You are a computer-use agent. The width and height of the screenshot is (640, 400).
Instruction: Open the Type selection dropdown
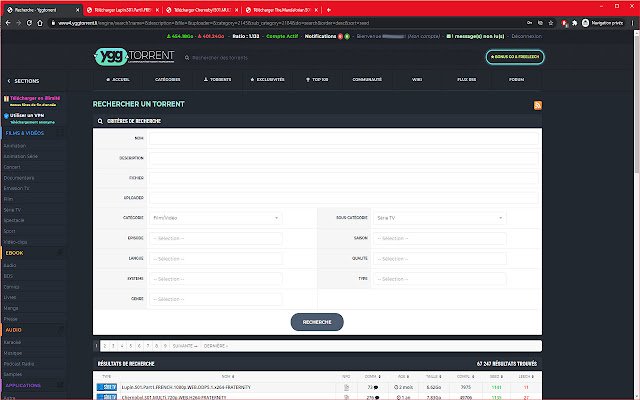point(440,279)
